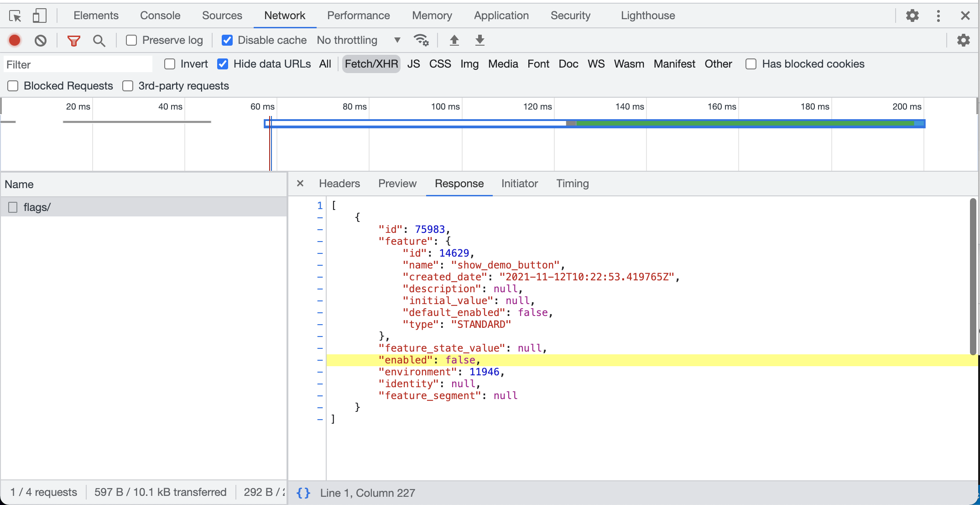Image resolution: width=980 pixels, height=505 pixels.
Task: Click the Import HAR upload arrow
Action: 454,40
